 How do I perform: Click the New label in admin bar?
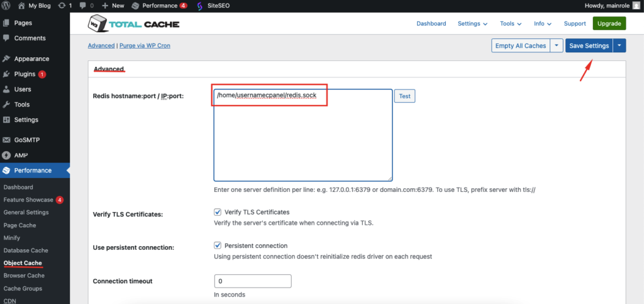click(118, 6)
